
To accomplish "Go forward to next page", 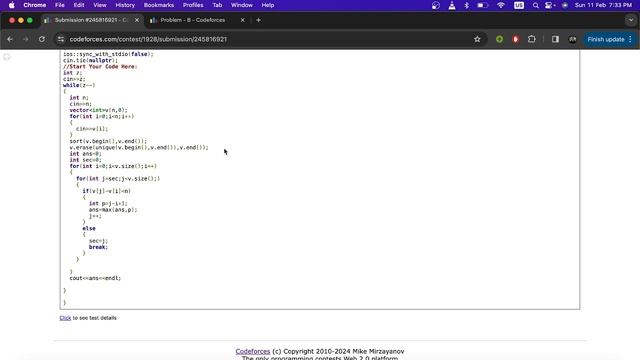I will pos(26,39).
